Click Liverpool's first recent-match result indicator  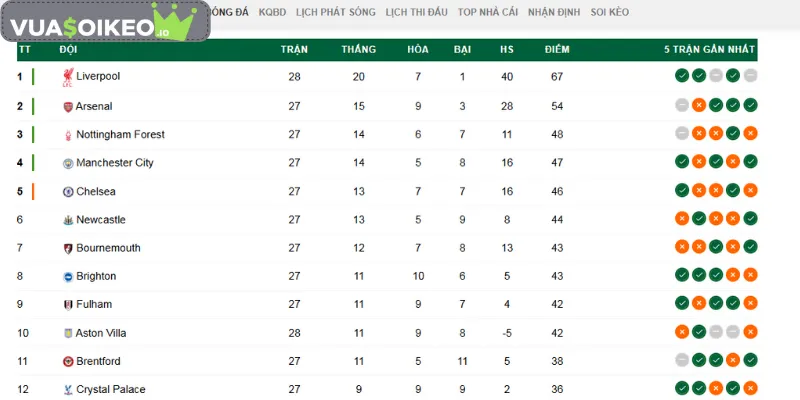[681, 76]
